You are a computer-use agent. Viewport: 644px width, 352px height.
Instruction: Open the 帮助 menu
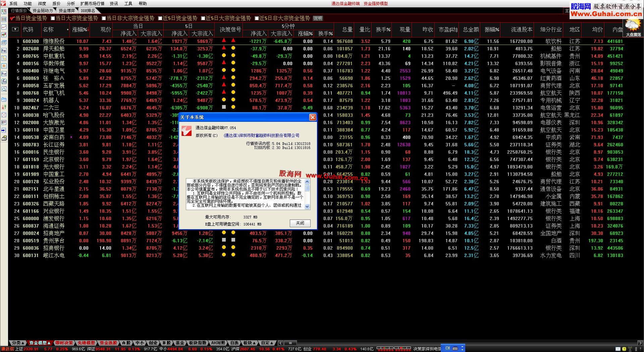pyautogui.click(x=143, y=4)
